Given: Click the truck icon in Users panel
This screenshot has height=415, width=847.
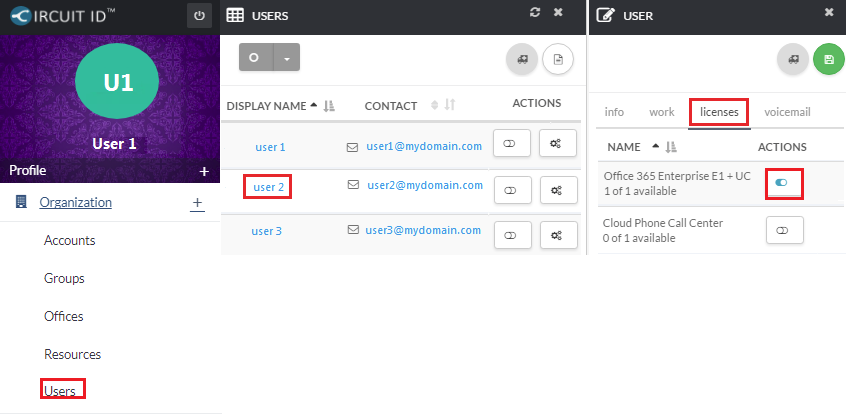Looking at the screenshot, I should point(521,60).
